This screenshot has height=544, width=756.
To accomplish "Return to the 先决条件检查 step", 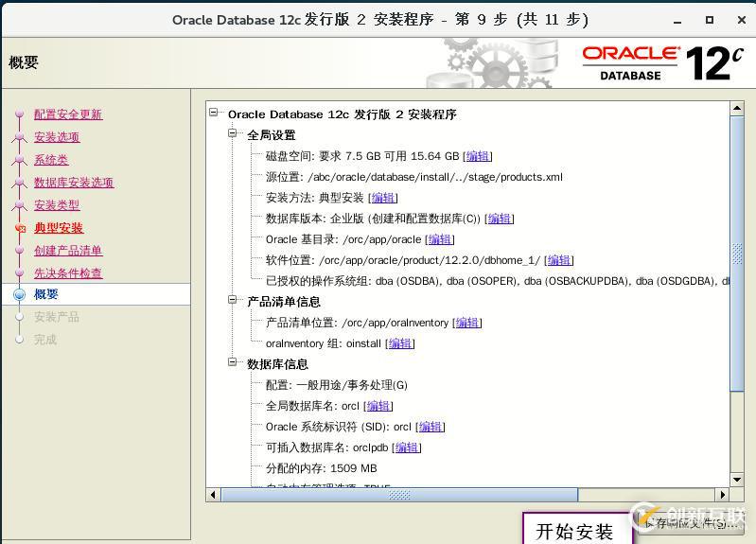I will [68, 273].
